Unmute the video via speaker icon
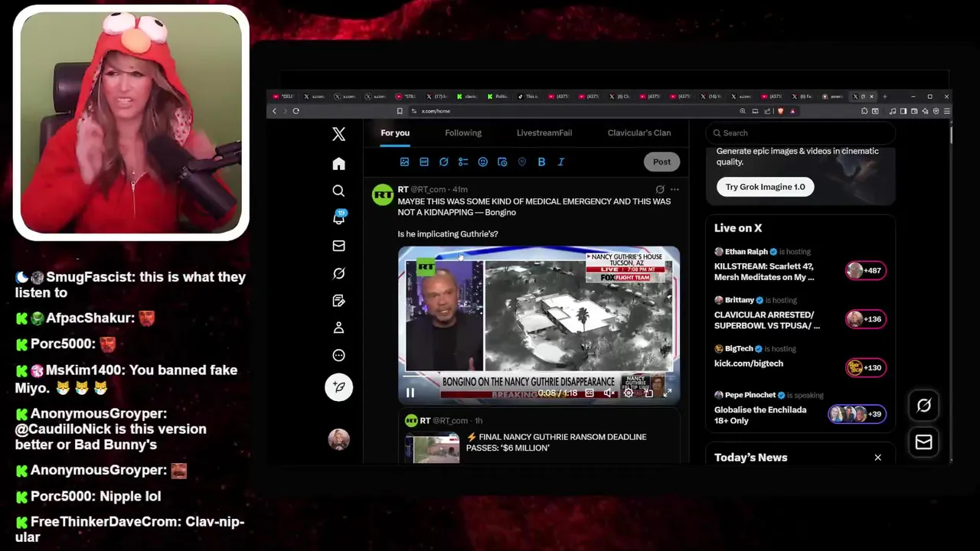This screenshot has height=551, width=980. click(x=609, y=393)
